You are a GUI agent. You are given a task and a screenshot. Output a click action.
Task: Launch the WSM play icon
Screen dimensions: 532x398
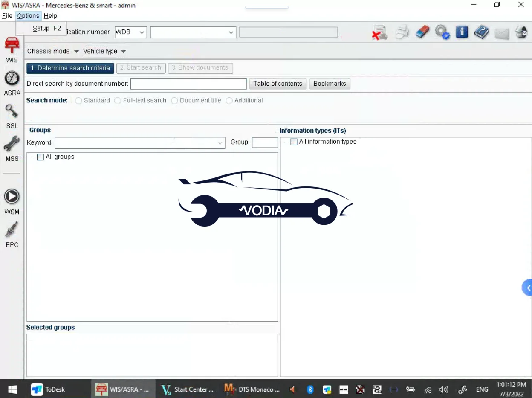click(x=12, y=197)
